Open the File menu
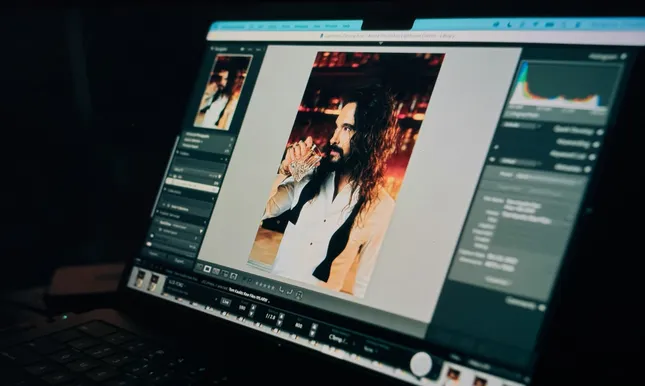Image resolution: width=645 pixels, height=386 pixels. pos(251,26)
